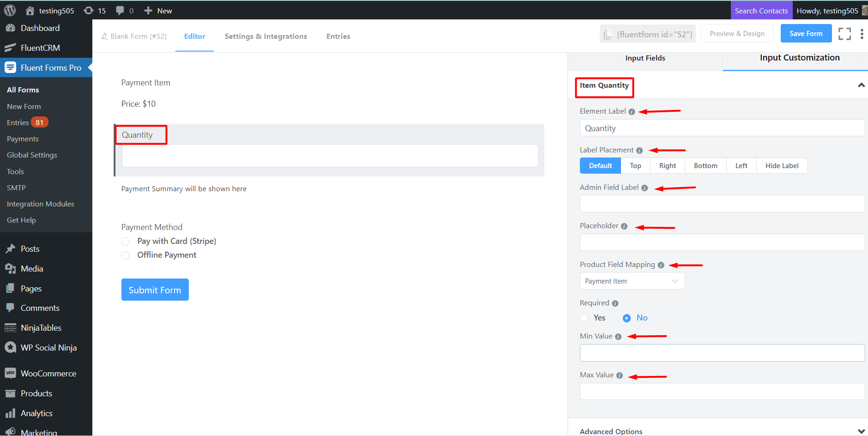Image resolution: width=868 pixels, height=436 pixels.
Task: Click the Preview & Design button
Action: pos(737,34)
